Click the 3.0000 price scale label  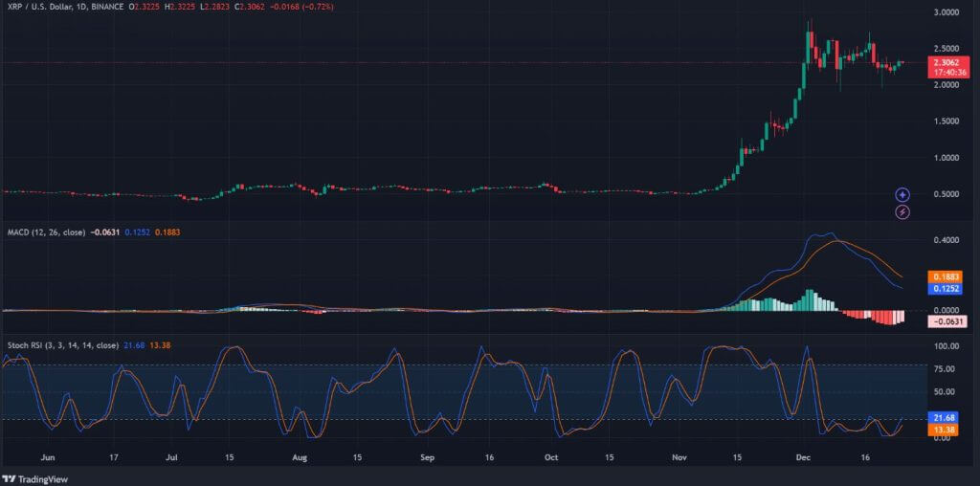click(948, 12)
